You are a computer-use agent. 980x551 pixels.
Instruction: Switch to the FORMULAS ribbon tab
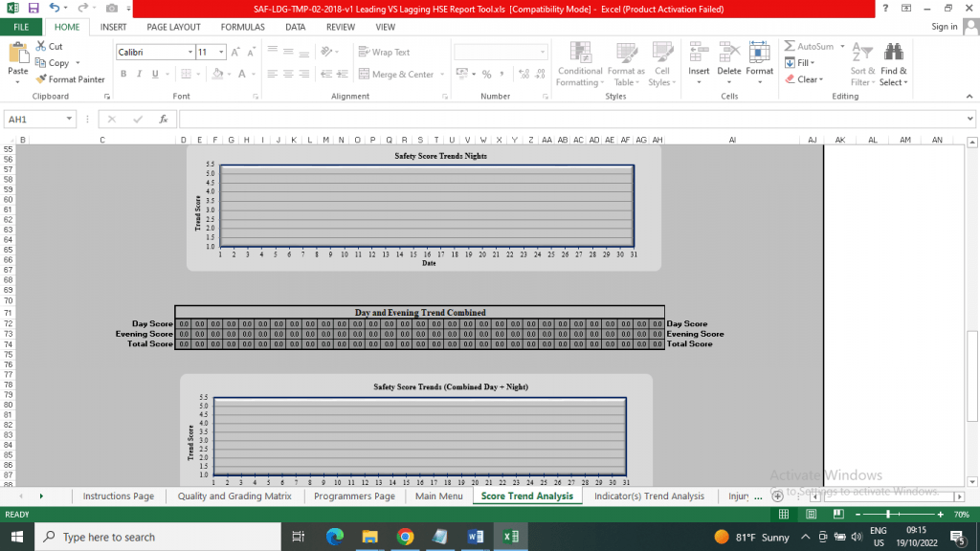click(242, 27)
